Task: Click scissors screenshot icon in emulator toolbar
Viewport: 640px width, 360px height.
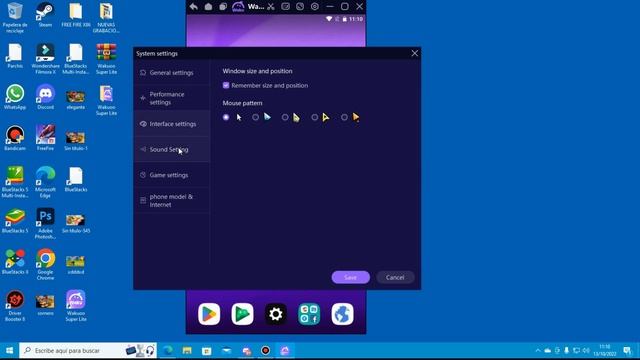Action: point(271,7)
